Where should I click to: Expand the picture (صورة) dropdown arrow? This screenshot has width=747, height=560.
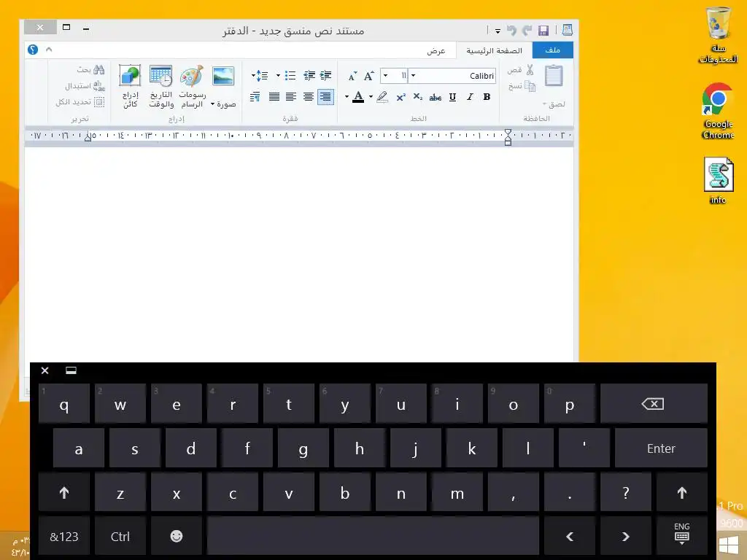click(213, 104)
